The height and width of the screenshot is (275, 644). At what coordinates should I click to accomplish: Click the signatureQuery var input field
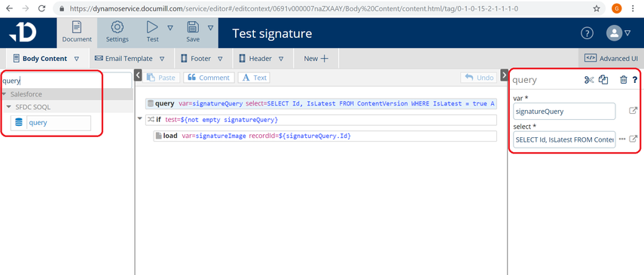564,111
